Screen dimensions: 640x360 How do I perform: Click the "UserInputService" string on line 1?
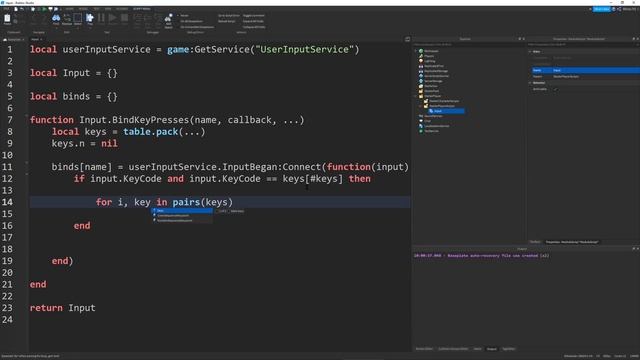coord(304,49)
